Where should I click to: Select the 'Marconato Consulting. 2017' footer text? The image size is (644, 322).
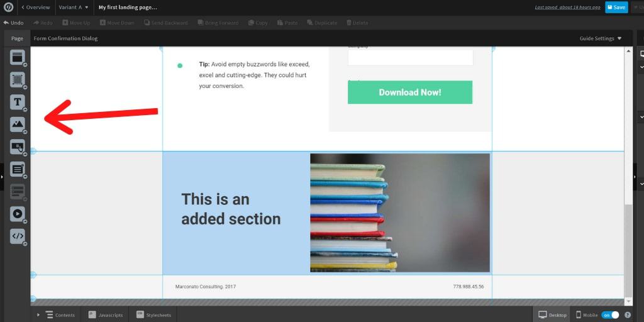coord(206,287)
